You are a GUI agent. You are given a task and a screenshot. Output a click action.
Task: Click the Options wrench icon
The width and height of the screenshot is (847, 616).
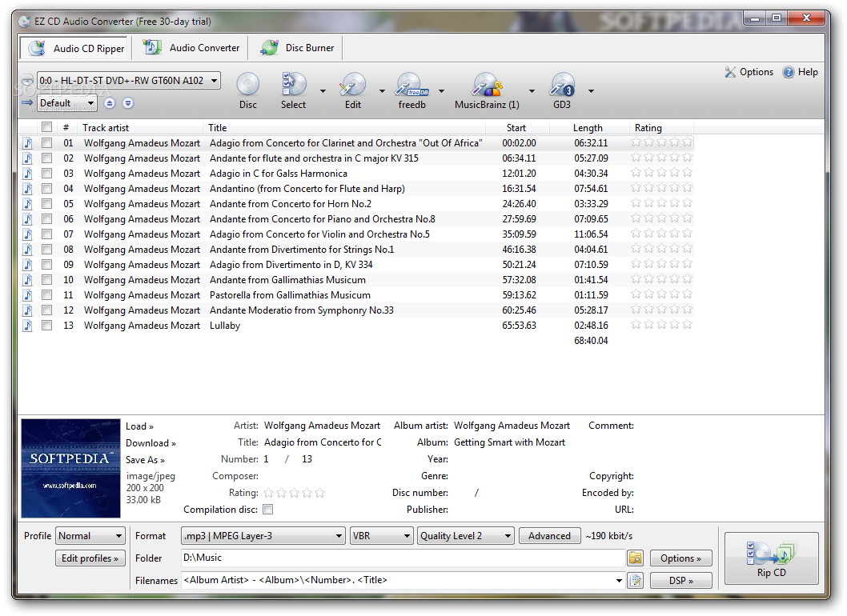pyautogui.click(x=730, y=72)
